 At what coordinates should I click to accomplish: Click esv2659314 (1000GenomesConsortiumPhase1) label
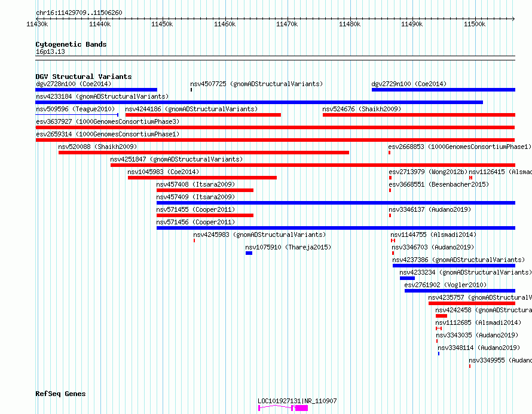(x=108, y=134)
